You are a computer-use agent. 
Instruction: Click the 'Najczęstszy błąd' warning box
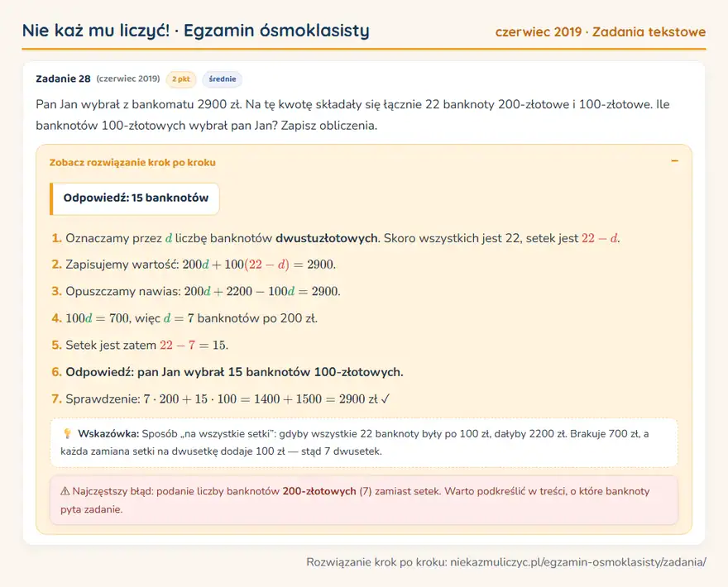tap(364, 500)
